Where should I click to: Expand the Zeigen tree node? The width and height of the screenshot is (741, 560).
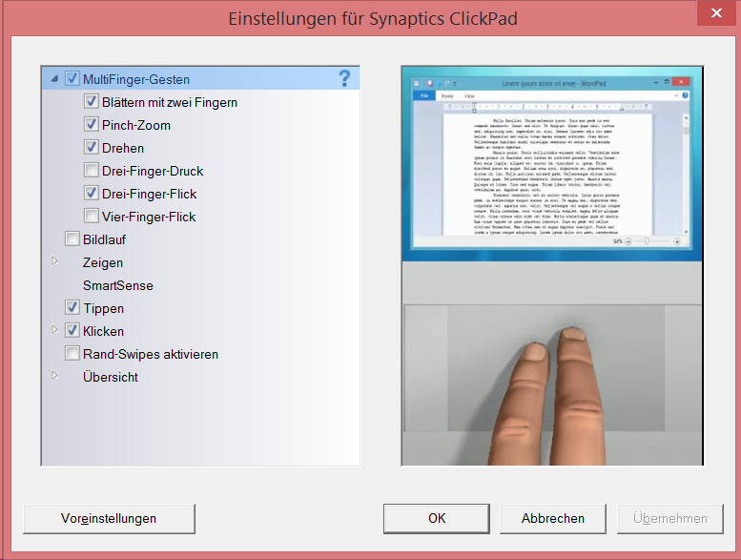pyautogui.click(x=54, y=260)
